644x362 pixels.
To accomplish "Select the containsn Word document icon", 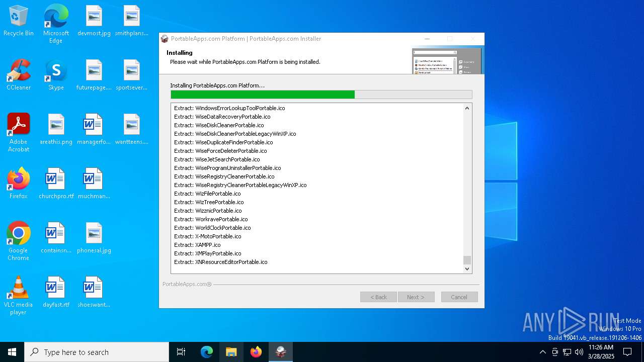I will (x=56, y=238).
